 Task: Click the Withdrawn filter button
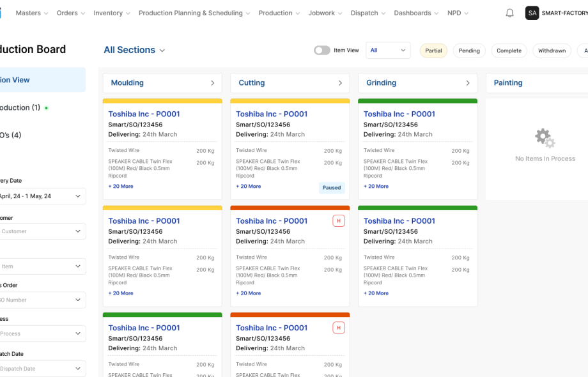(552, 50)
